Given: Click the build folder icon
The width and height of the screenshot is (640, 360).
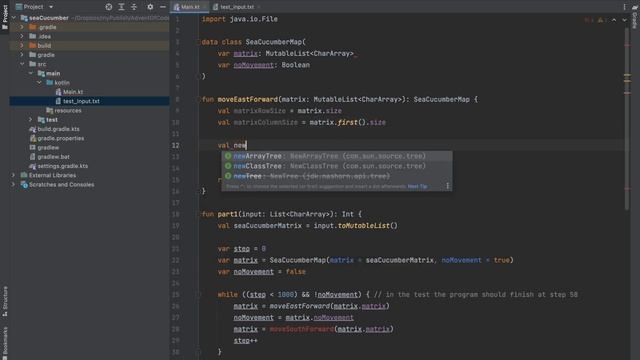Looking at the screenshot, I should [33, 45].
